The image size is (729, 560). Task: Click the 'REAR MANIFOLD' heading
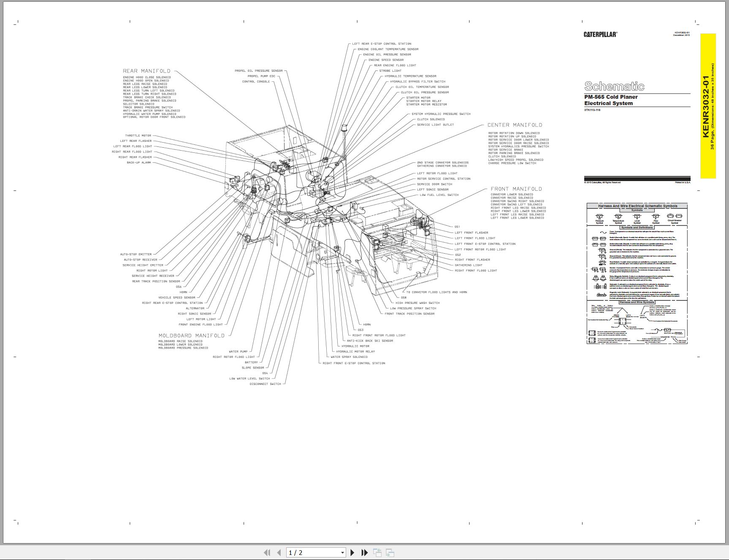pyautogui.click(x=146, y=71)
